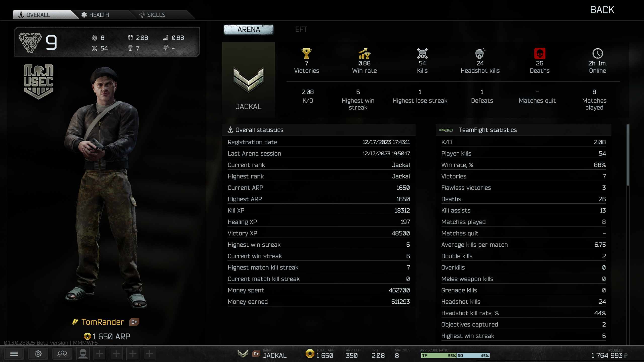This screenshot has height=362, width=644.
Task: Click the second empty plus squad slot
Action: tap(116, 354)
